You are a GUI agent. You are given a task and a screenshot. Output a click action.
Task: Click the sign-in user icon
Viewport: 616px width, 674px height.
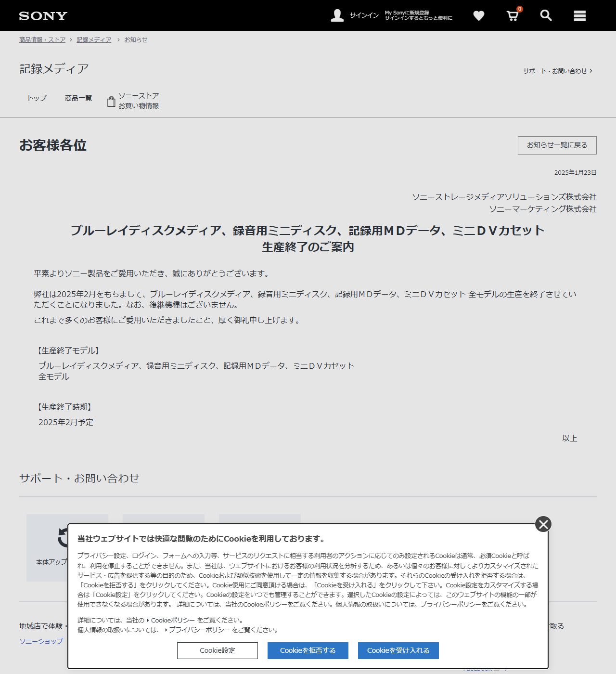click(x=337, y=15)
